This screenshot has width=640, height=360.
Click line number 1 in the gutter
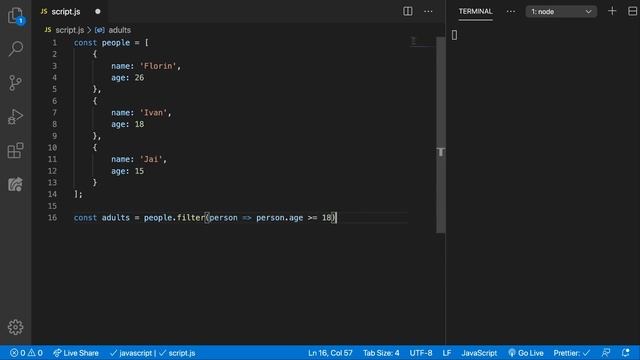pyautogui.click(x=54, y=42)
